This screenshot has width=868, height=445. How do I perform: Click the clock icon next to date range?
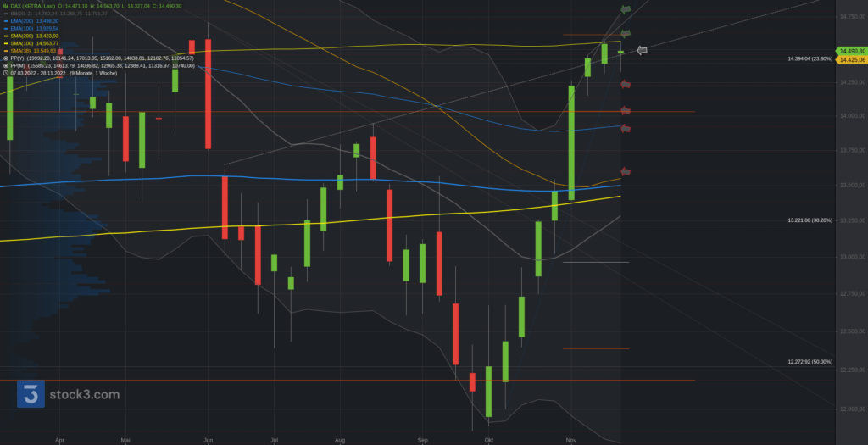pos(6,73)
